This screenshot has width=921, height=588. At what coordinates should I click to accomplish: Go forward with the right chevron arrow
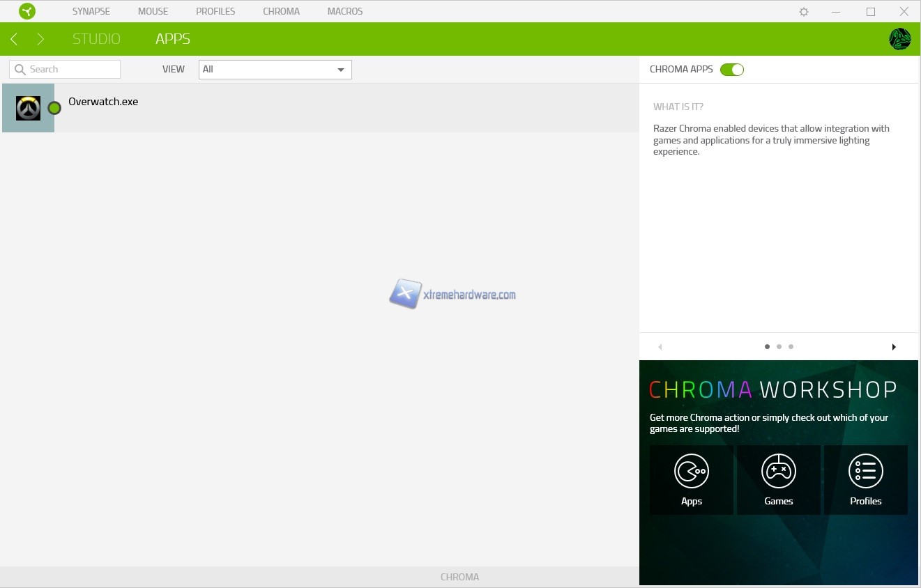click(40, 39)
